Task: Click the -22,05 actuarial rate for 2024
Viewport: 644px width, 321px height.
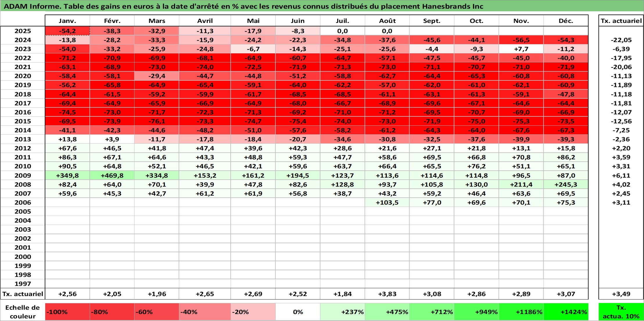Action: tap(621, 40)
